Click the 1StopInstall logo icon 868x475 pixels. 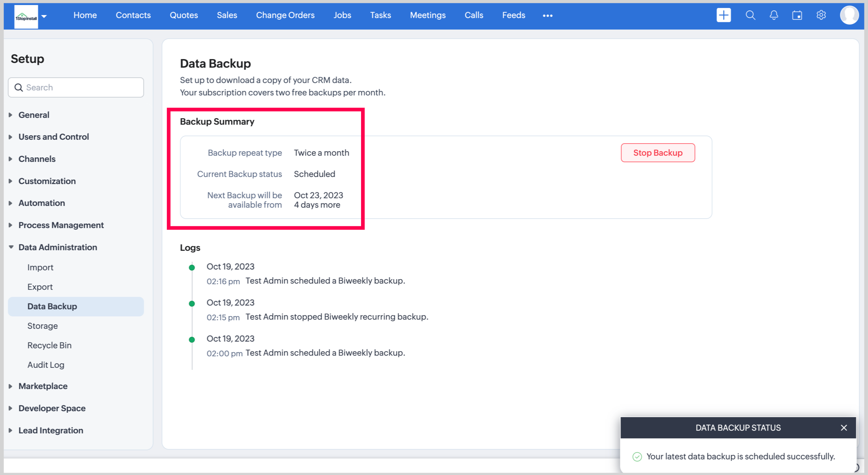tap(26, 17)
